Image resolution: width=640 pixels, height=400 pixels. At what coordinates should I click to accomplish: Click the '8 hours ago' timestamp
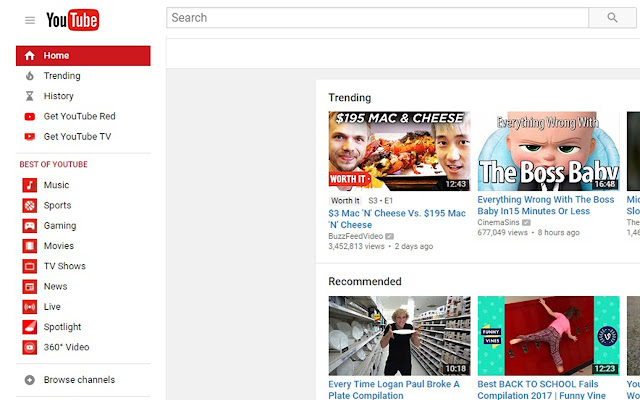click(x=558, y=233)
